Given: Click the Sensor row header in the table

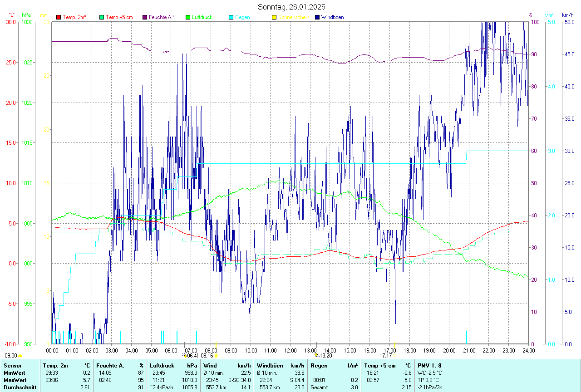Looking at the screenshot, I should click(12, 365).
